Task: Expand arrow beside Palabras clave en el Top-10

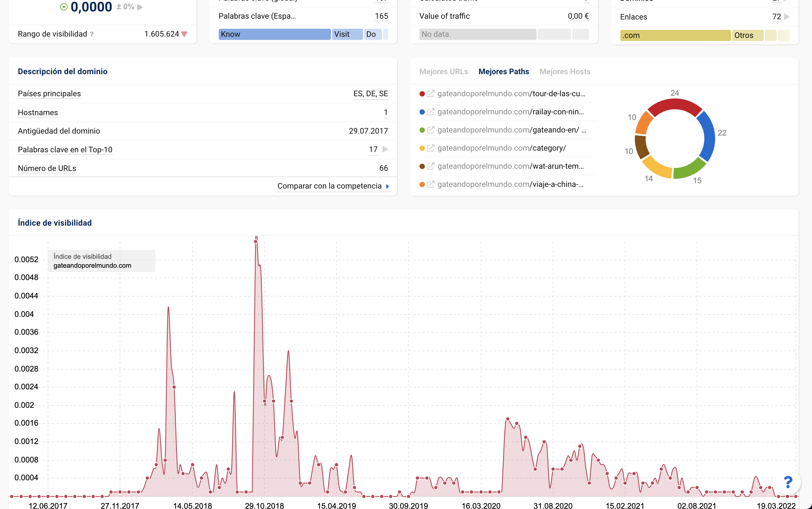Action: click(x=385, y=149)
